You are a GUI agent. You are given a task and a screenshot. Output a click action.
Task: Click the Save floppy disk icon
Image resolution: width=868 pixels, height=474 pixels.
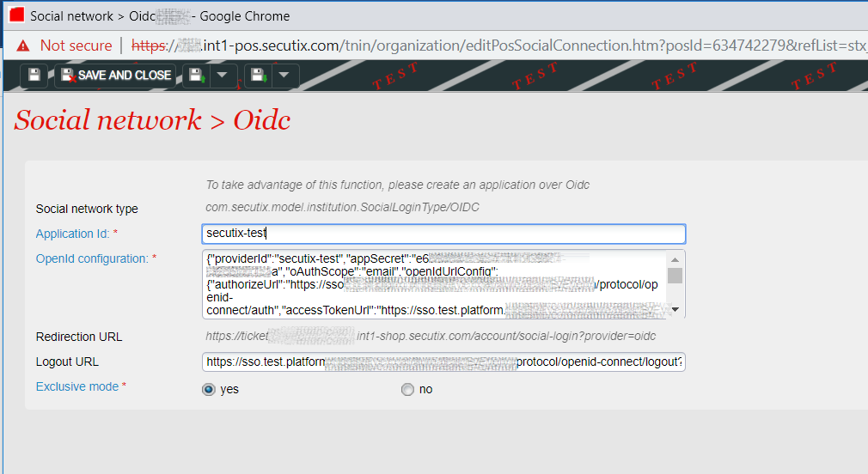coord(34,76)
